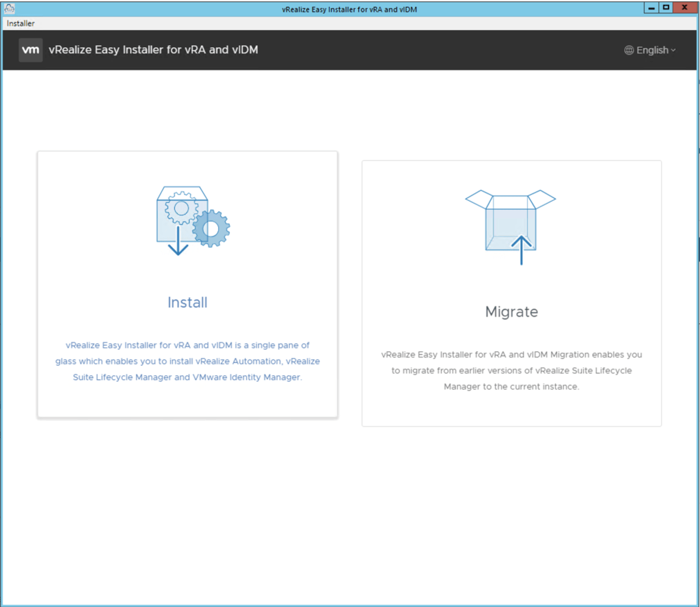Click the large dark gear in the Install graphic
Screen dimensions: 700x607
tap(211, 228)
